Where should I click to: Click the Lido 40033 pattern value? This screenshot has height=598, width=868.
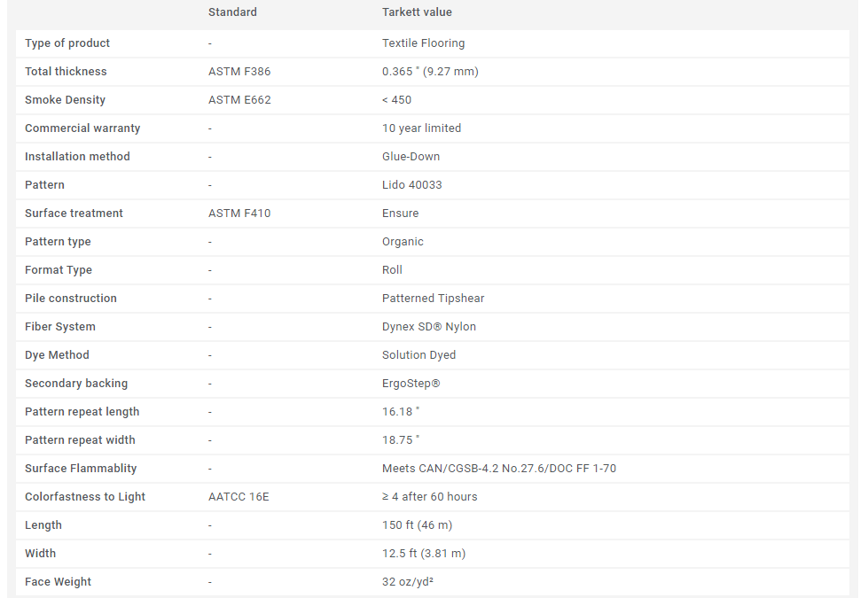click(412, 185)
